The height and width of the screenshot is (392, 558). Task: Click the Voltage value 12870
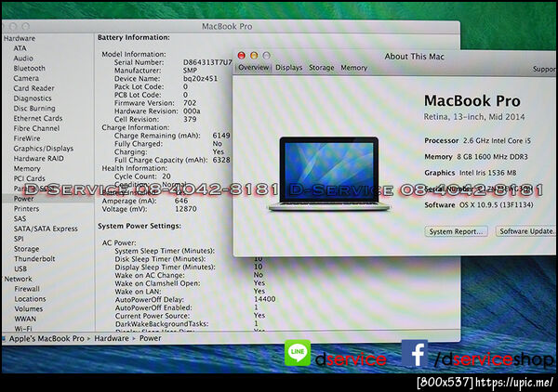pos(186,209)
